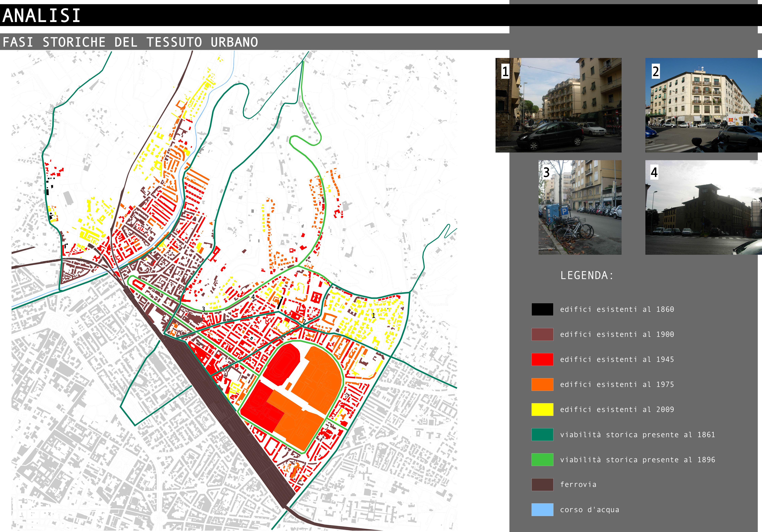
Task: Click the 'viabilità storica presente al 1896' label
Action: 637,460
